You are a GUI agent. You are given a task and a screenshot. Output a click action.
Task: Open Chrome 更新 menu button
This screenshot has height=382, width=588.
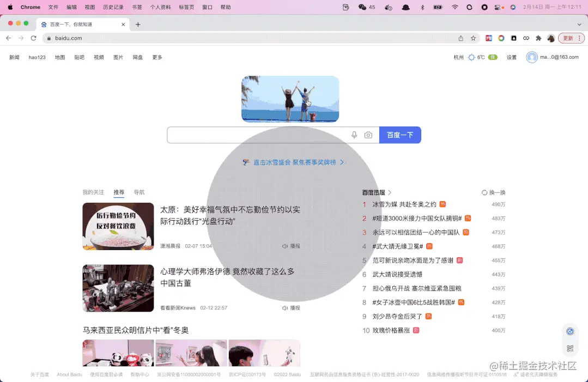[x=572, y=38]
